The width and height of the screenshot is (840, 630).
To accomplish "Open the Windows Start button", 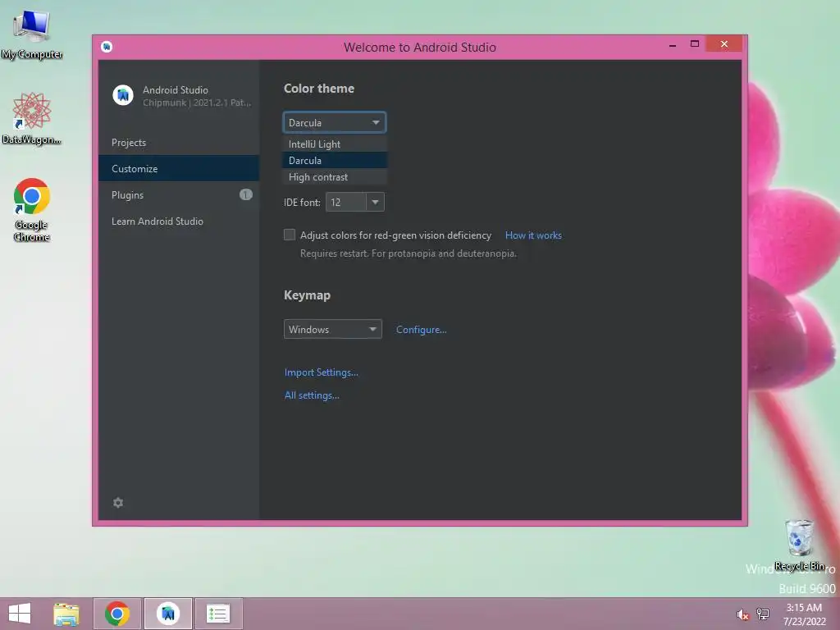I will [20, 614].
